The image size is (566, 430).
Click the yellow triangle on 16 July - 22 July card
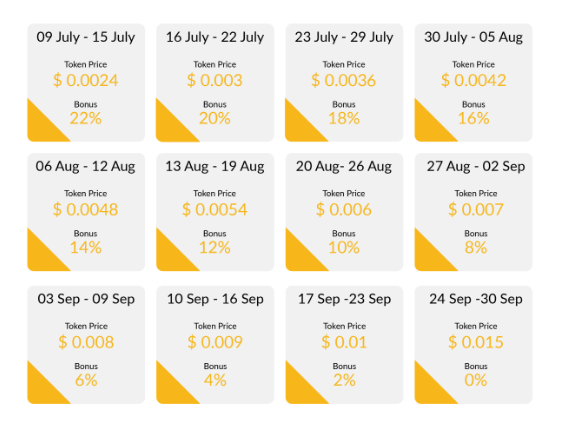coord(170,127)
